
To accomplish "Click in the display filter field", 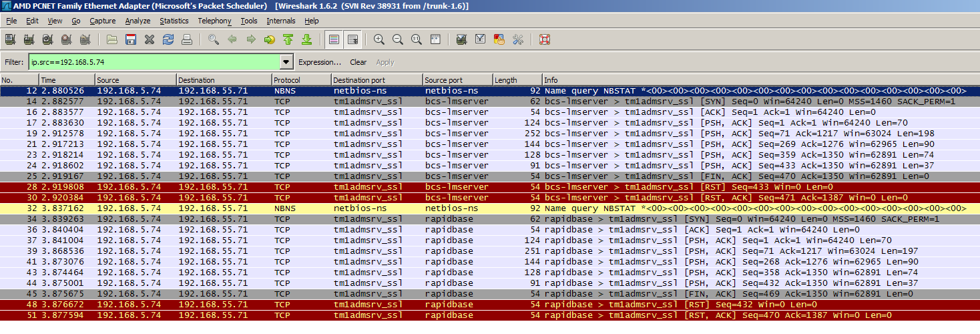I will point(154,62).
